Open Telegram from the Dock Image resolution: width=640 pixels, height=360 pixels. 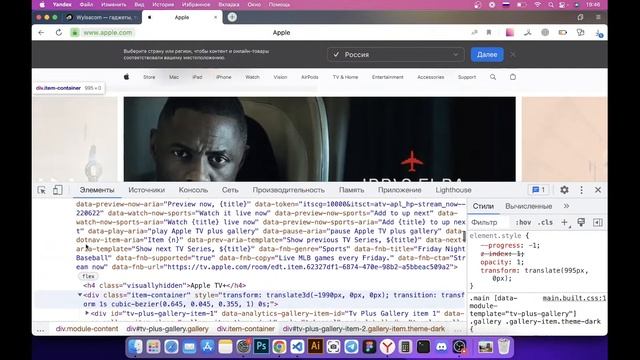[x=351, y=347]
